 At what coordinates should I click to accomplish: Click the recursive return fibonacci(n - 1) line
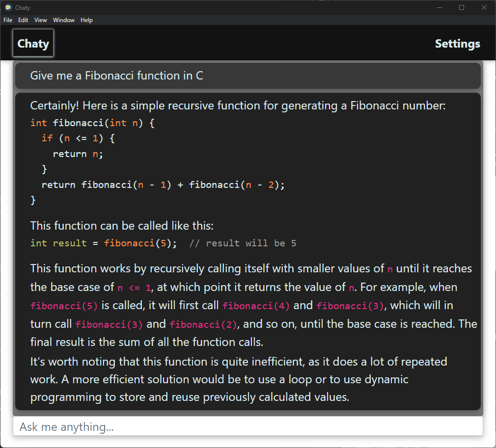(163, 184)
